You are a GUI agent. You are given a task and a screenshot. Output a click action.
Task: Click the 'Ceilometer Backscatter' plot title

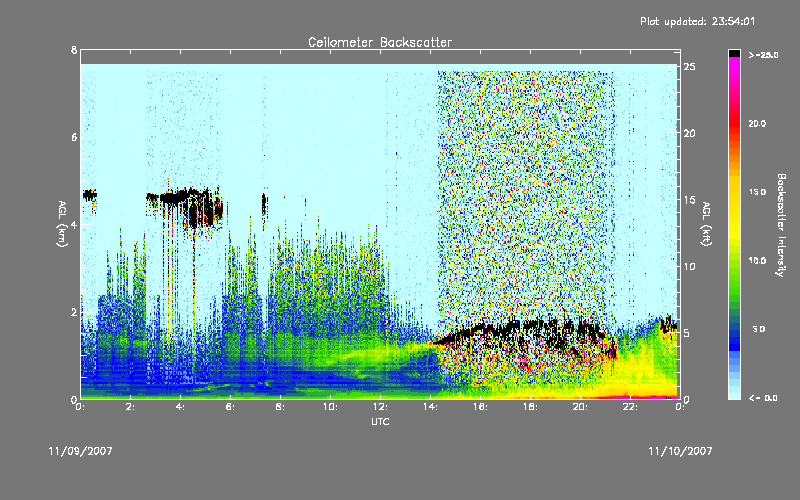coord(380,42)
